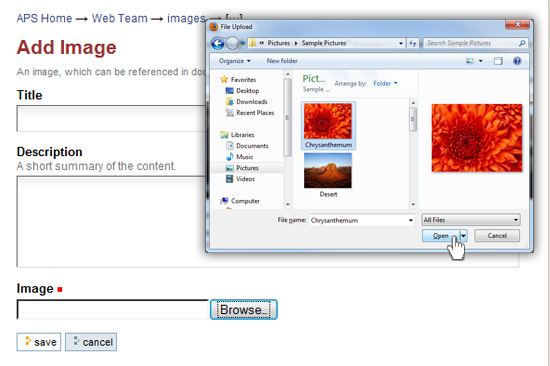Click the search magnifier in Search Sample Pictures
The height and width of the screenshot is (366, 550).
[x=522, y=43]
